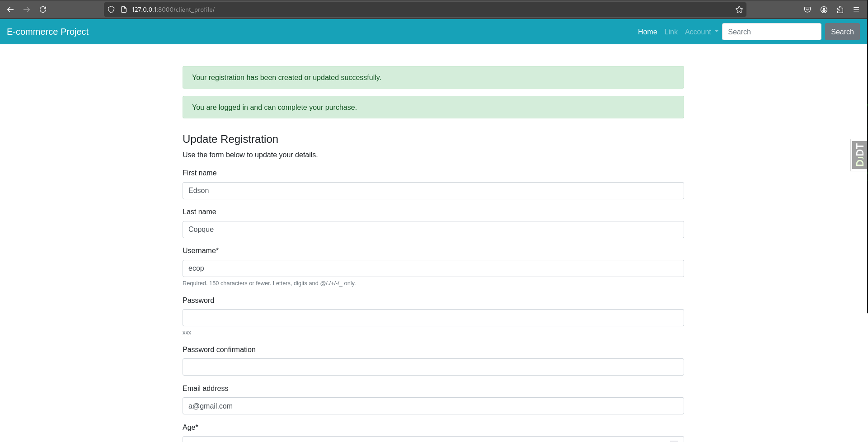Click the 'Password confirmation' field label

[x=219, y=349]
